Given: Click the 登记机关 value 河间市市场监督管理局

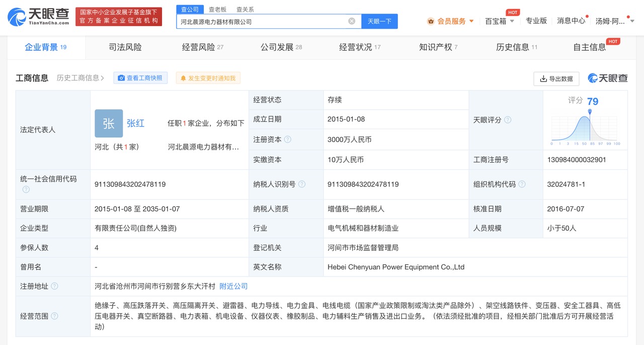Looking at the screenshot, I should coord(363,248).
